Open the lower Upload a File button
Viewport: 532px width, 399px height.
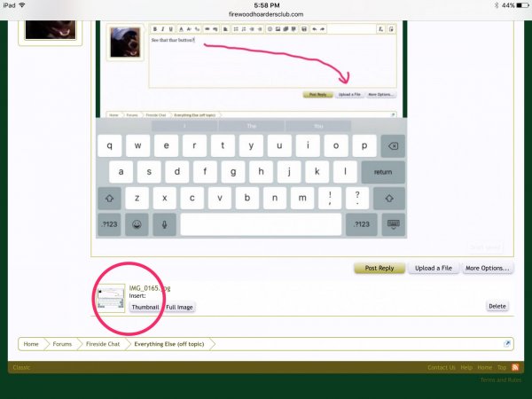pyautogui.click(x=434, y=268)
